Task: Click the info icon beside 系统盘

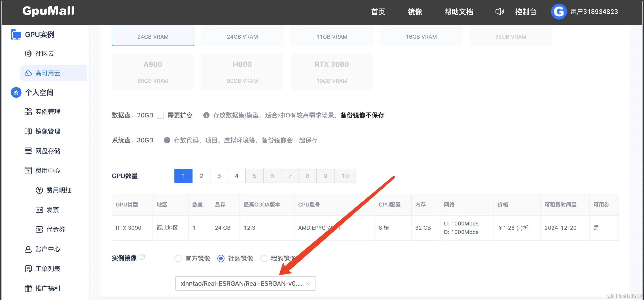Action: tap(167, 140)
